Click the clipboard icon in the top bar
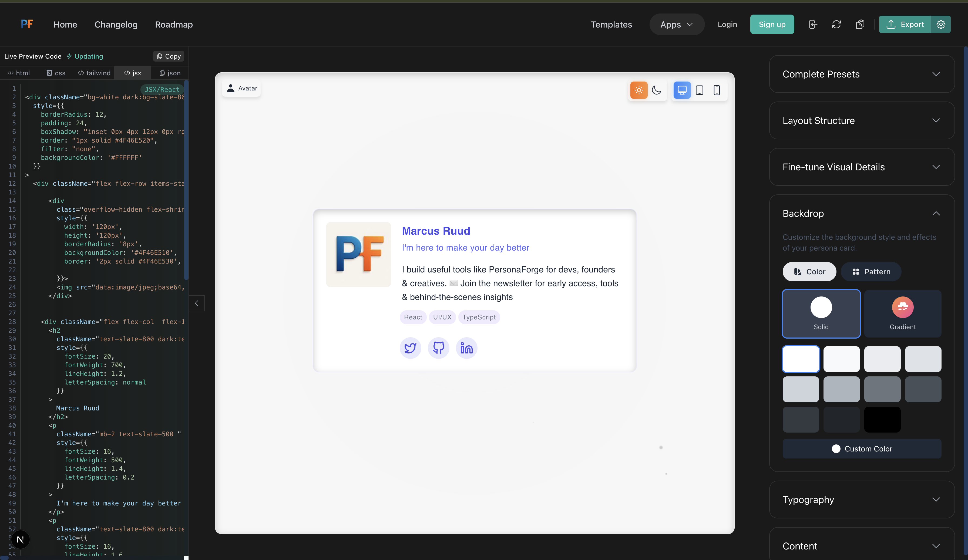968x560 pixels. pyautogui.click(x=860, y=24)
